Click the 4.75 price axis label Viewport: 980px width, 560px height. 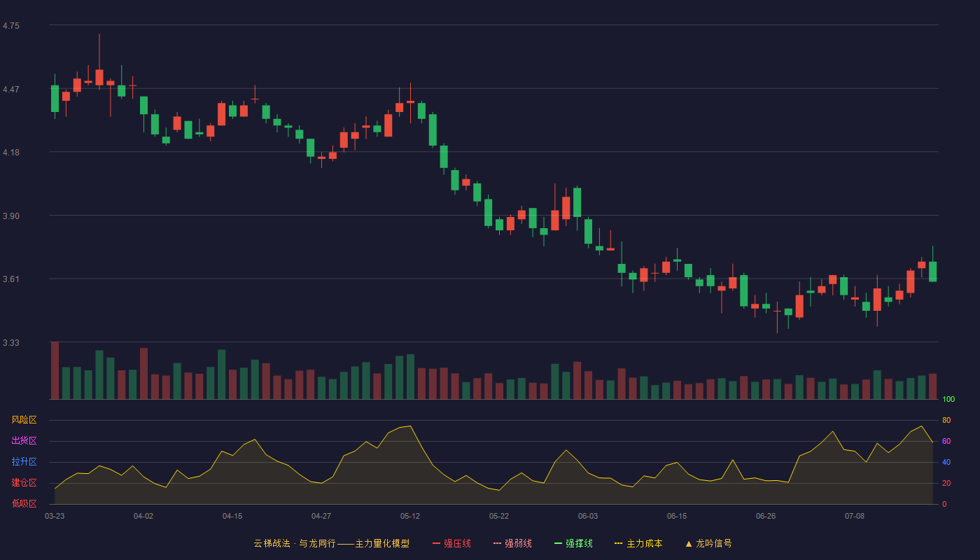[x=11, y=26]
